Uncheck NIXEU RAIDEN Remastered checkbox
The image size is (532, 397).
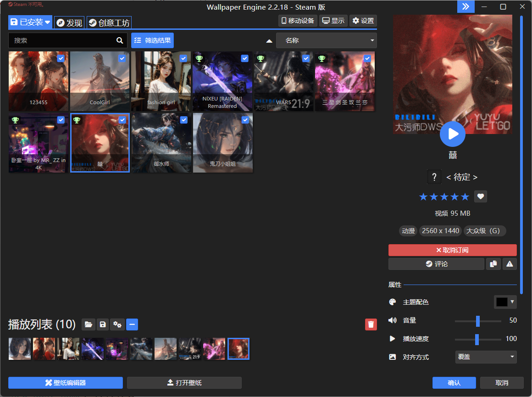(x=244, y=58)
